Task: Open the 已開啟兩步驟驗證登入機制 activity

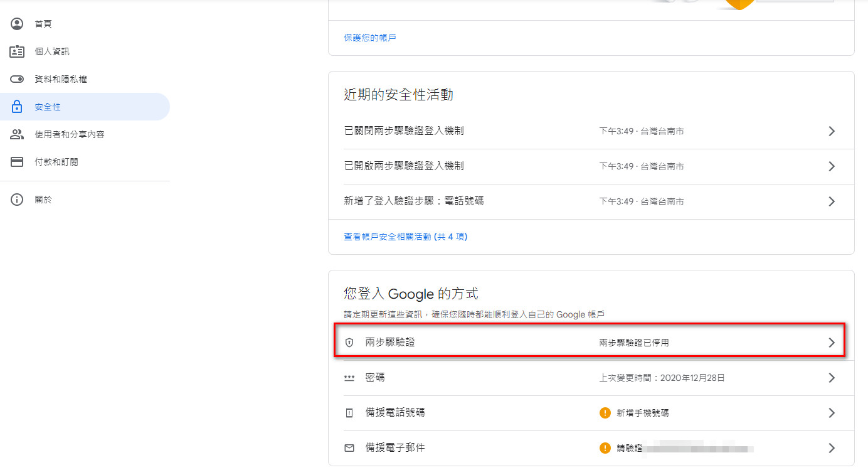Action: tap(591, 166)
